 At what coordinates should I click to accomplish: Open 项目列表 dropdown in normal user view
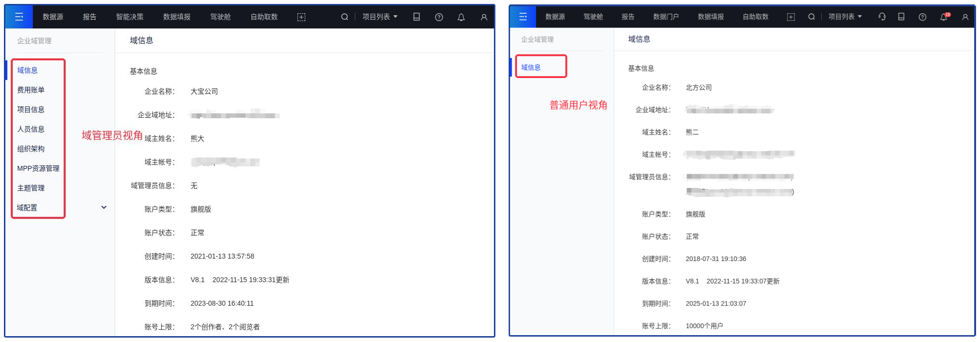[x=845, y=17]
